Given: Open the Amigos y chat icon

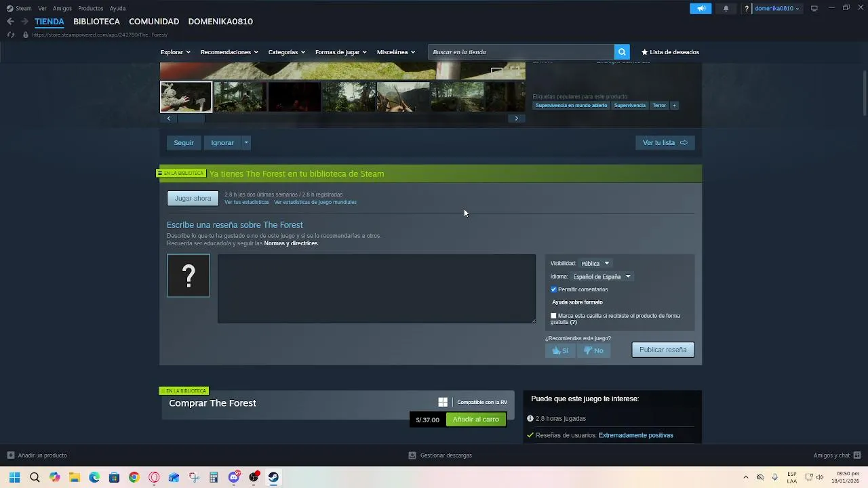Looking at the screenshot, I should click(x=857, y=455).
